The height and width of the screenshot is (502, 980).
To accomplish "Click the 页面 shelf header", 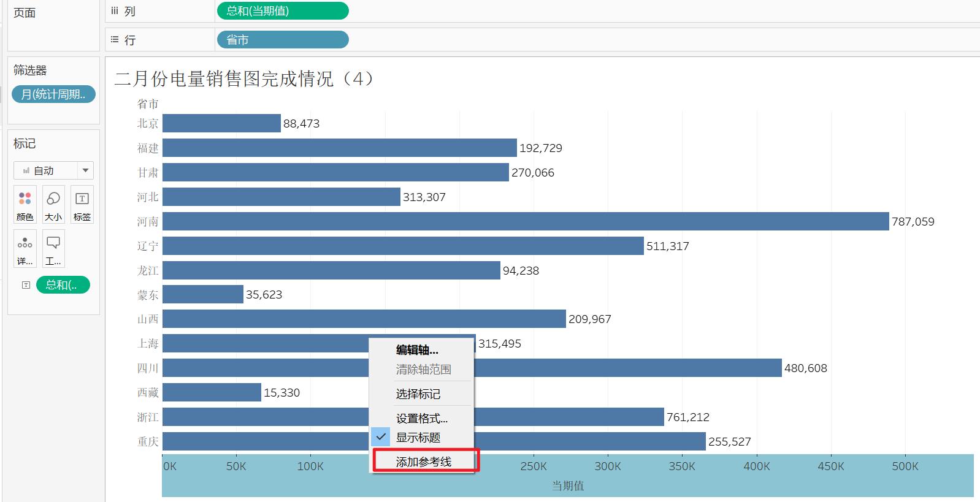I will 25,13.
